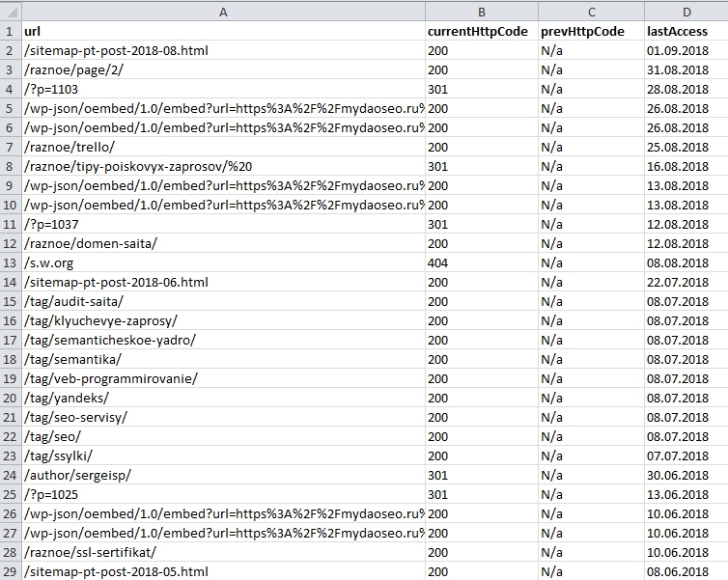Click the 'currentHttpCode' header cell
Screen dimensions: 728x580
482,31
